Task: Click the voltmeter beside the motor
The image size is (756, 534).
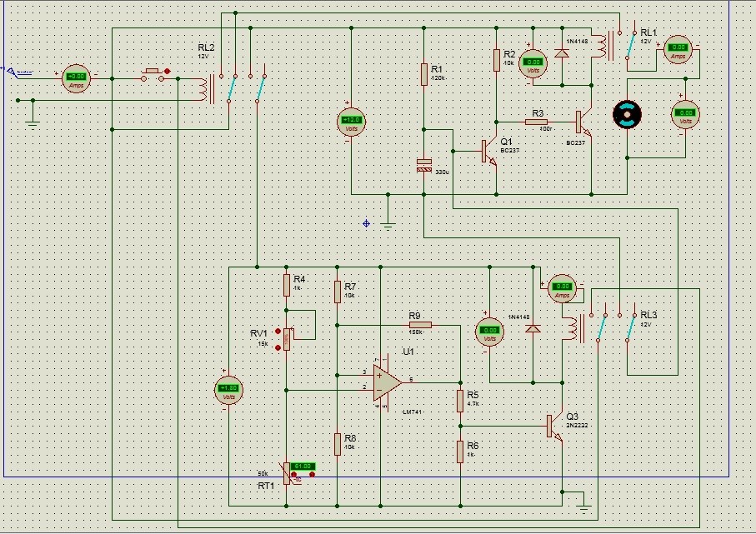Action: pyautogui.click(x=686, y=114)
